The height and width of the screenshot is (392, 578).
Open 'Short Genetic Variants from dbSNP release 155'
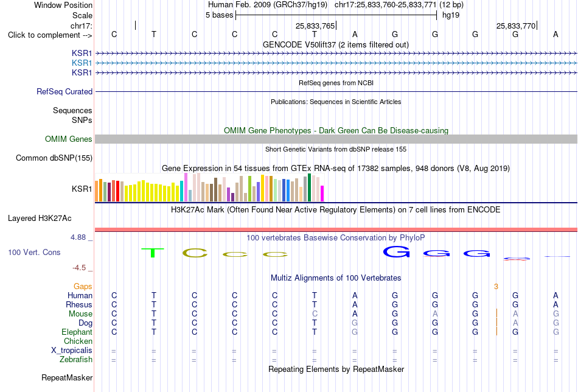[336, 149]
